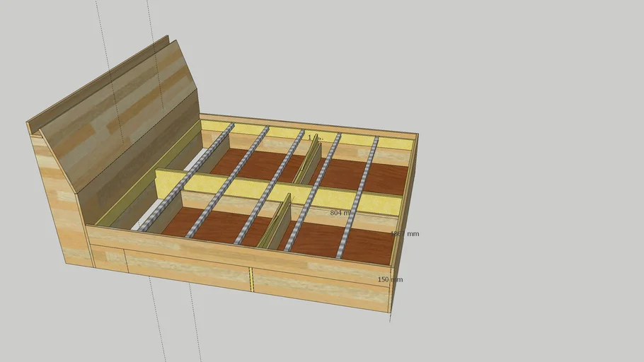Select the dotted guide line above the headboard
Image resolution: width=644 pixels, height=362 pixels.
[x=106, y=42]
